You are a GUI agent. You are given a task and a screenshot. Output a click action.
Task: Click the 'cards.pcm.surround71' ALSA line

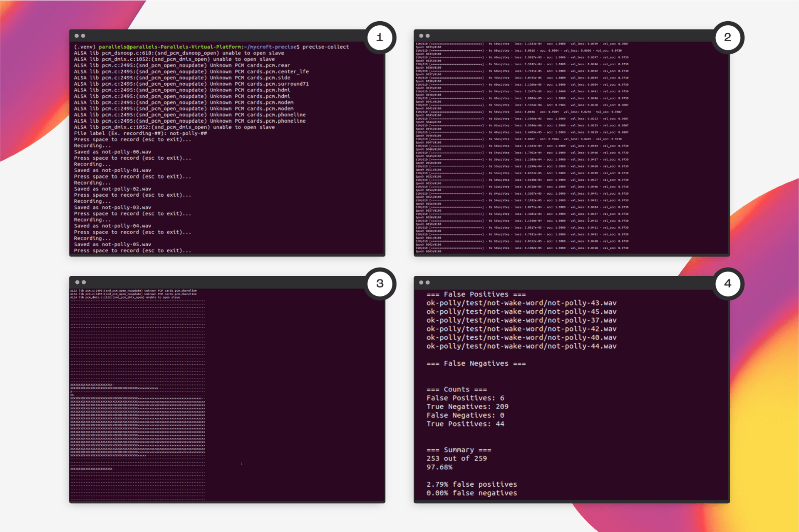(191, 84)
